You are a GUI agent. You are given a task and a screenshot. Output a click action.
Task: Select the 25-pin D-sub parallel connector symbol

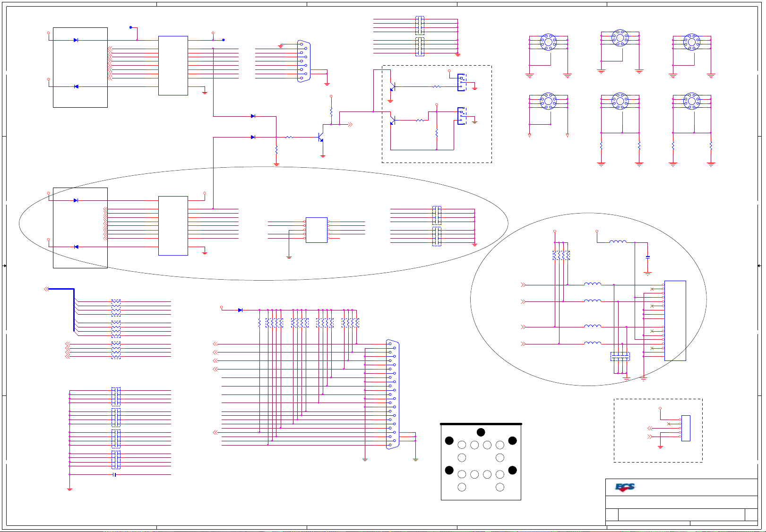pos(393,394)
